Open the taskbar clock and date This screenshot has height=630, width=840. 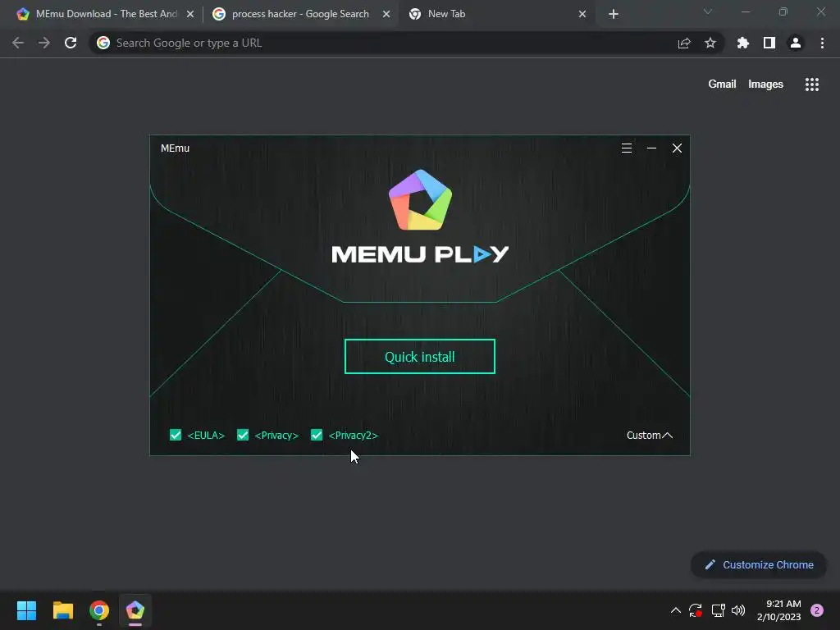[x=778, y=610]
